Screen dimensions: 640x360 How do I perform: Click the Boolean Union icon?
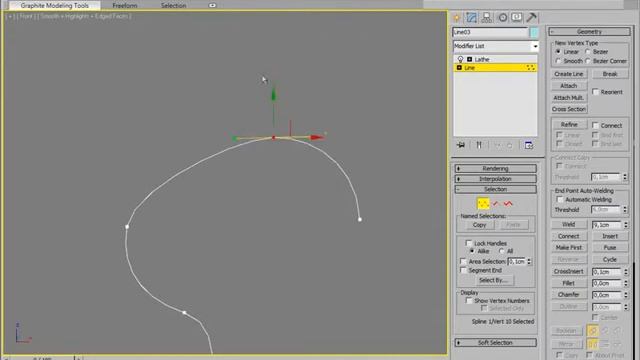pyautogui.click(x=593, y=330)
